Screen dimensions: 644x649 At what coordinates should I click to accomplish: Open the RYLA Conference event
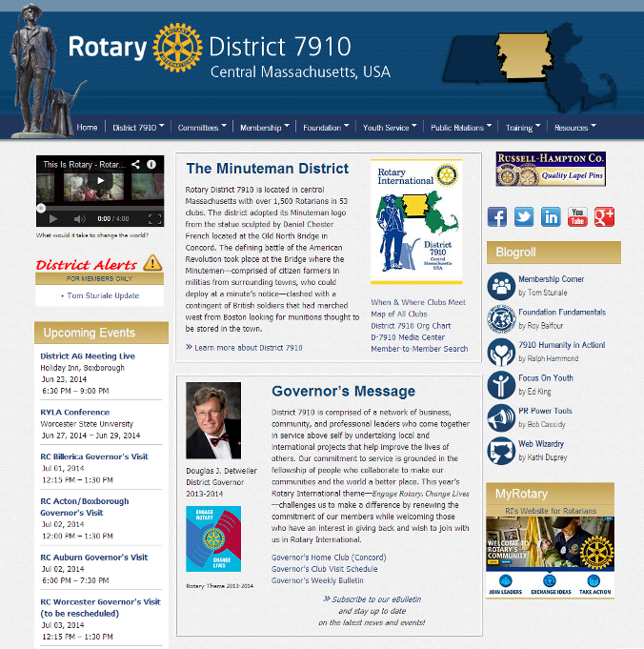click(75, 413)
